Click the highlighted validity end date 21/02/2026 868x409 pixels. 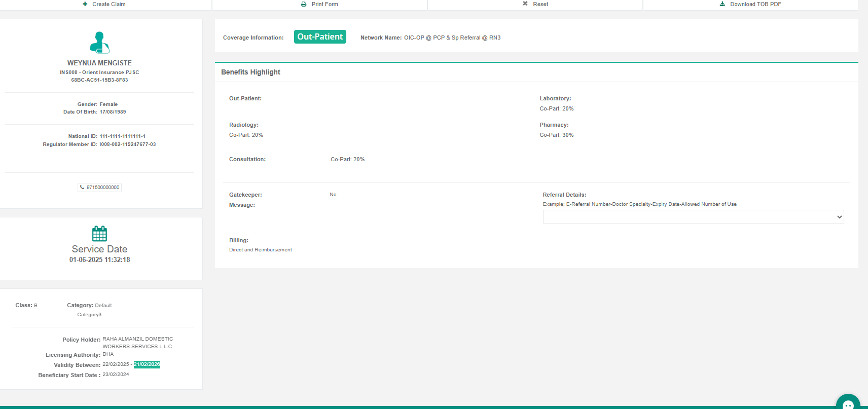(147, 364)
